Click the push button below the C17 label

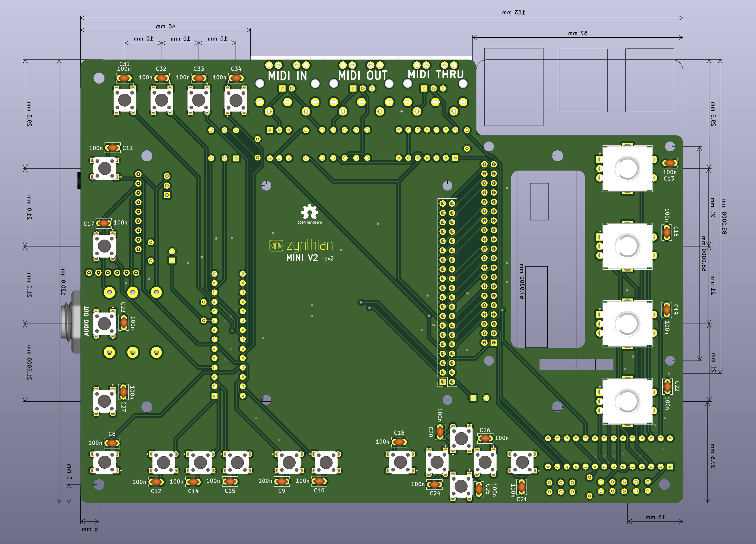pos(104,246)
